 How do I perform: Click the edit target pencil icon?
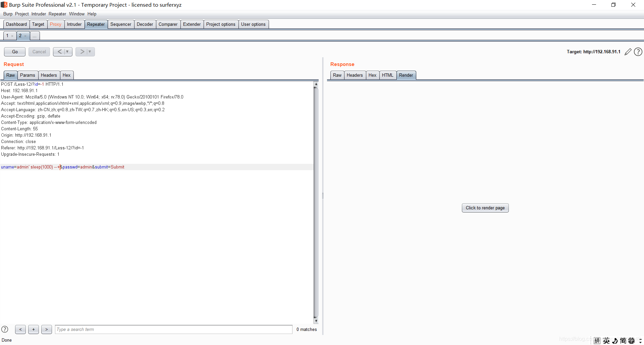coord(628,52)
